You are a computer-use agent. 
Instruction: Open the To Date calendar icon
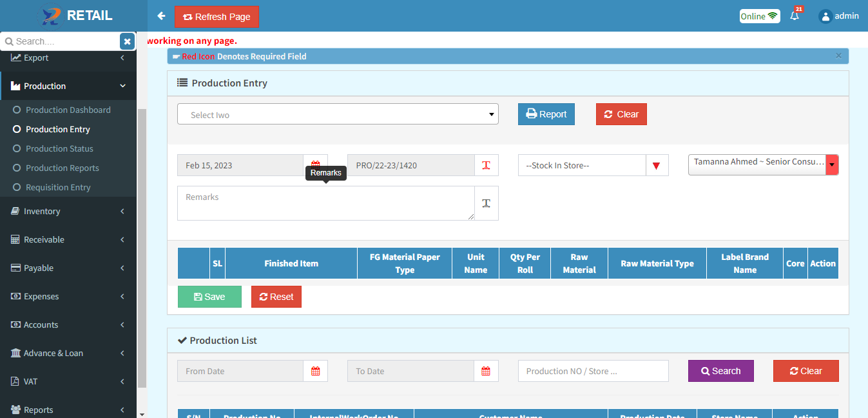coord(486,371)
